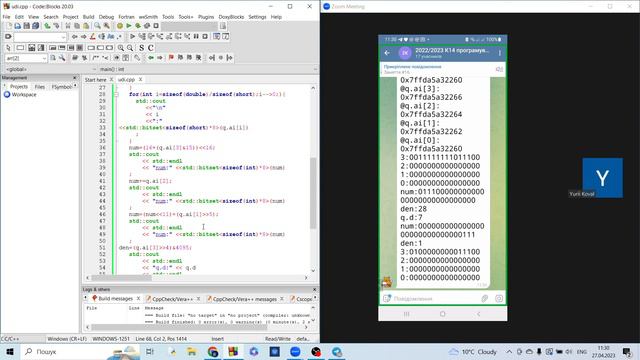This screenshot has height=360, width=640.
Task: Open the empty toolbar combo box dropdown
Action: [63, 37]
